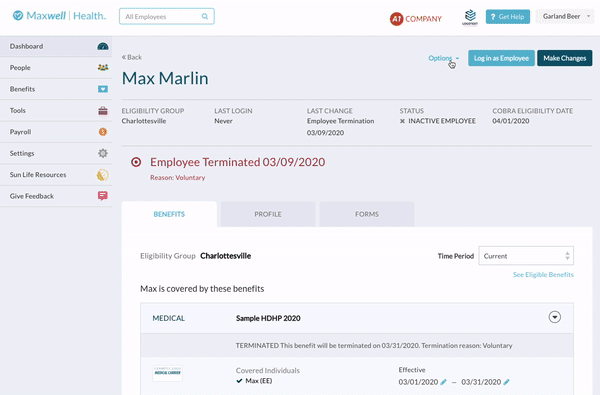Open Benefits in the sidebar
Screen dimensions: 600x395
click(56, 89)
